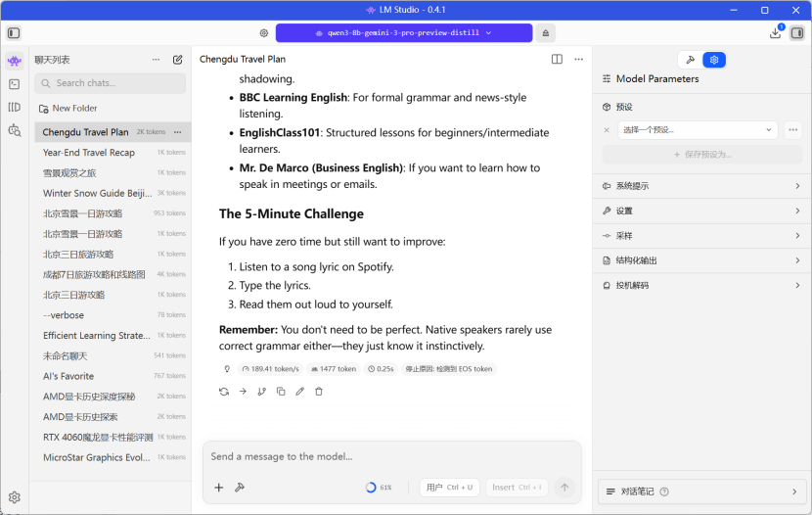Open the Developer terminal view in left sidebar
The image size is (812, 515).
pos(14,84)
